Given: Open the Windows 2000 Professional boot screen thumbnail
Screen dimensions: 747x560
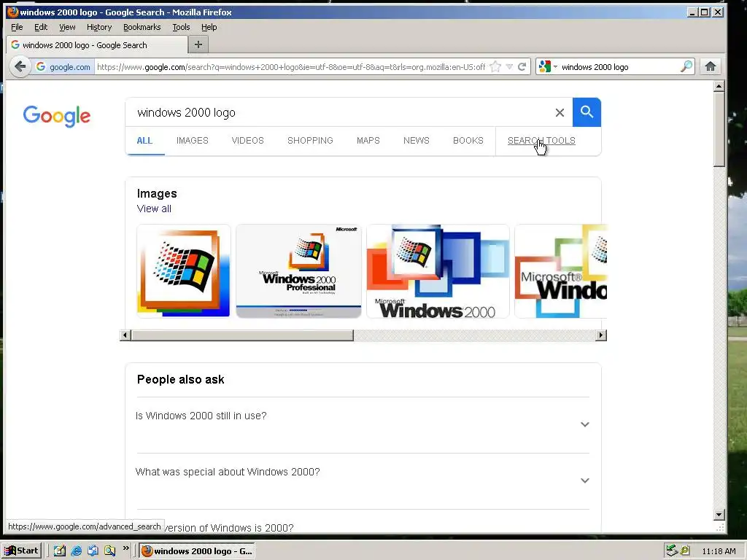Looking at the screenshot, I should 298,271.
